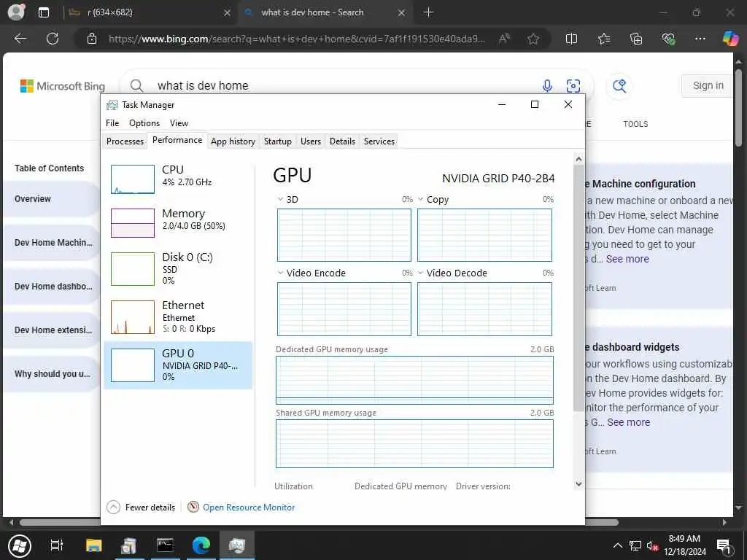Open the Copilot icon in Edge
747x560 pixels.
click(730, 38)
